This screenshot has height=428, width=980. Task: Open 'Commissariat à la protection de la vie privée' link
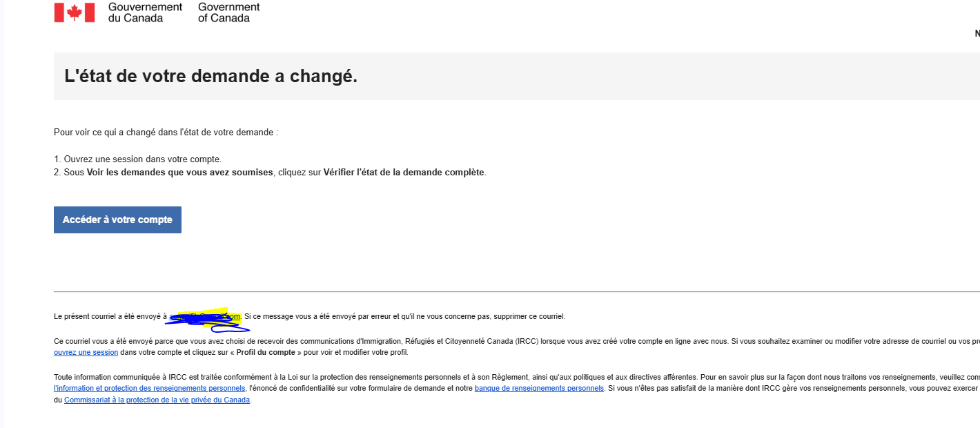[x=157, y=400]
